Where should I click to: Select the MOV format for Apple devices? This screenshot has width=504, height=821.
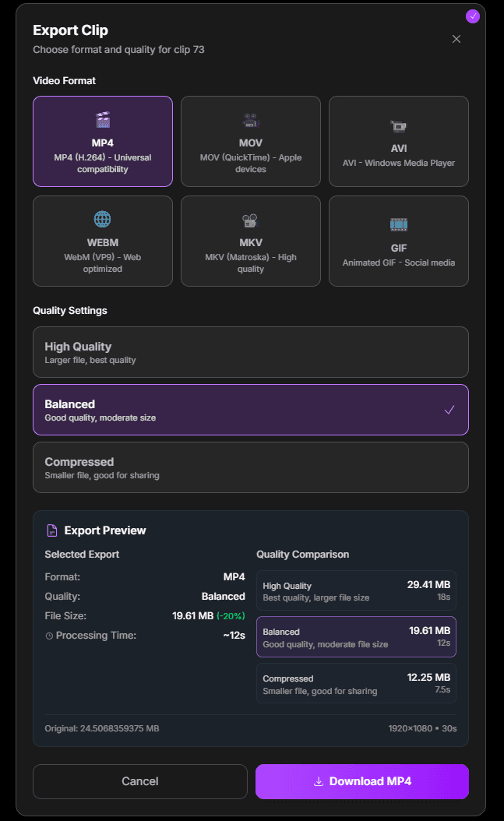[250, 141]
